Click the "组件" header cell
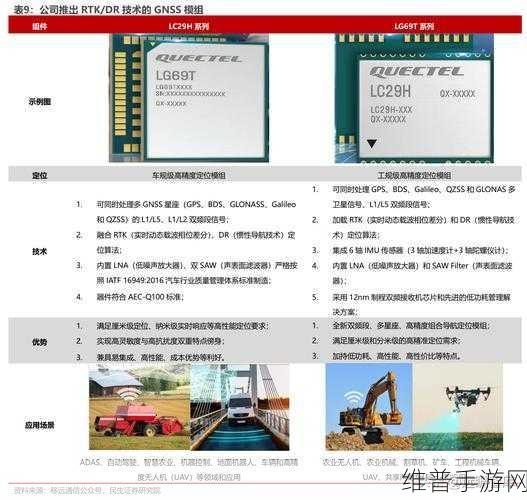This screenshot has width=527, height=500. (x=40, y=26)
